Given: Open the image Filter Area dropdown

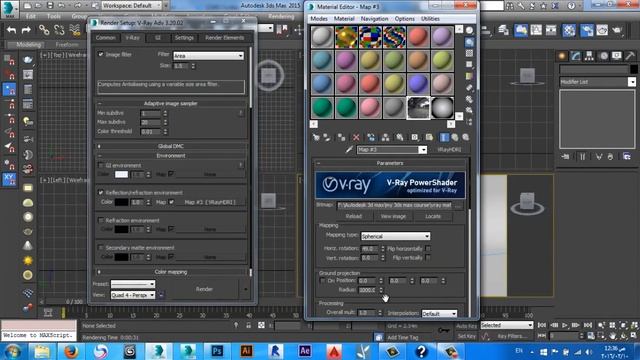Looking at the screenshot, I should 209,56.
